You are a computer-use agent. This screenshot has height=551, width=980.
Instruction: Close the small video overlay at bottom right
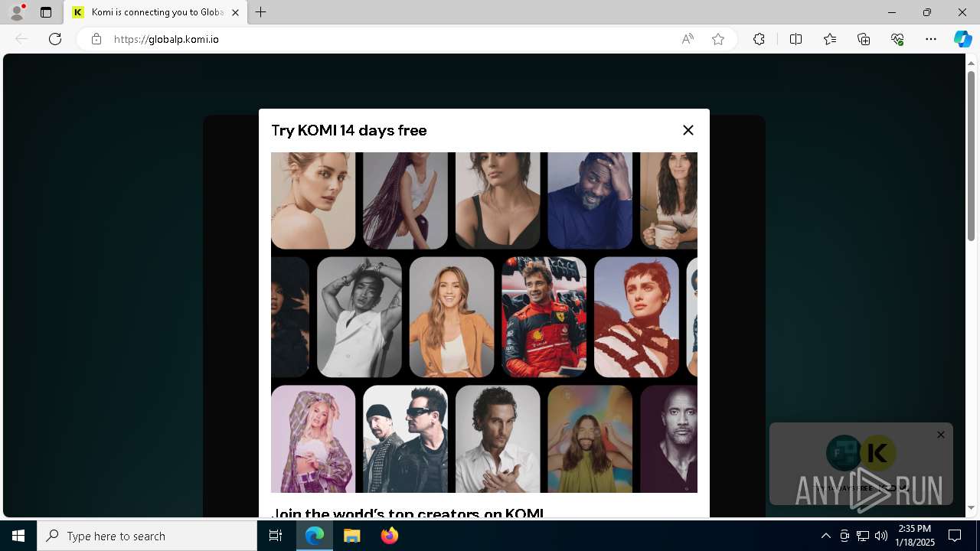pyautogui.click(x=941, y=435)
